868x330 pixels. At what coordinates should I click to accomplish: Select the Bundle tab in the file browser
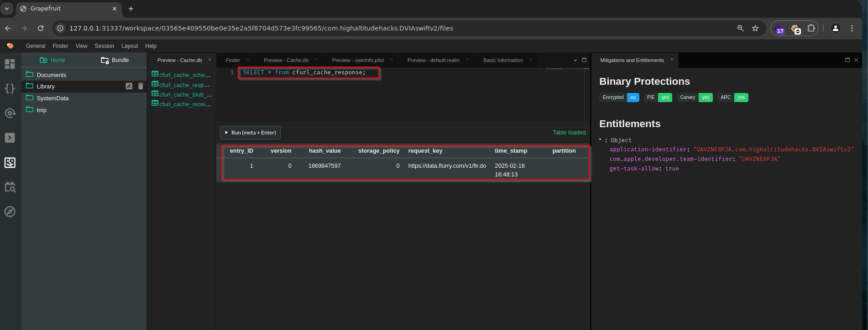click(x=115, y=60)
